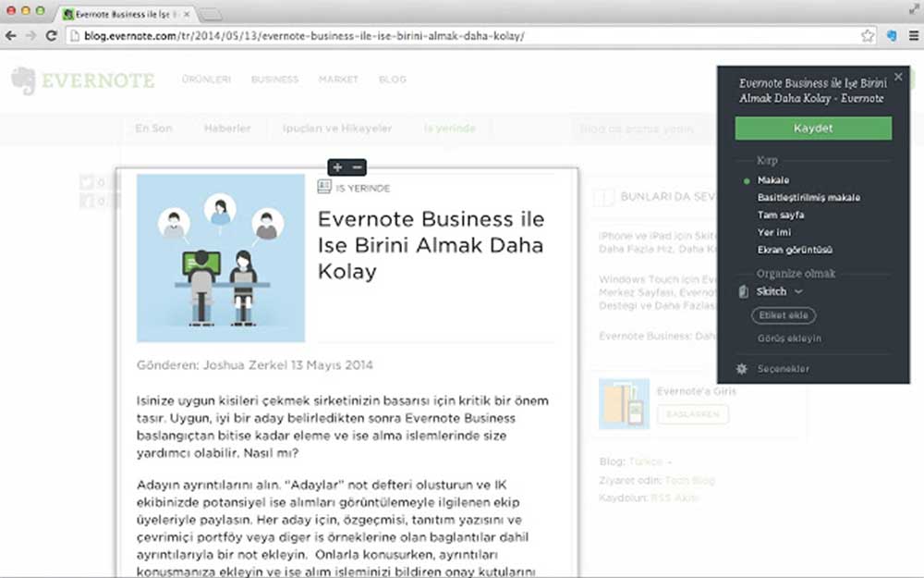Toggle fullscreen with top-right arrows icon
This screenshot has width=924, height=578.
914,8
